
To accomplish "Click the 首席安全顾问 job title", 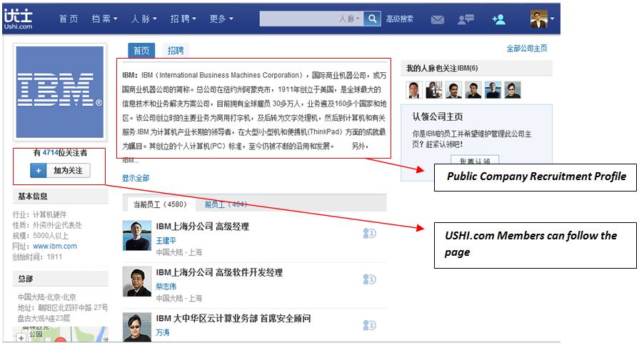I will pos(286,319).
